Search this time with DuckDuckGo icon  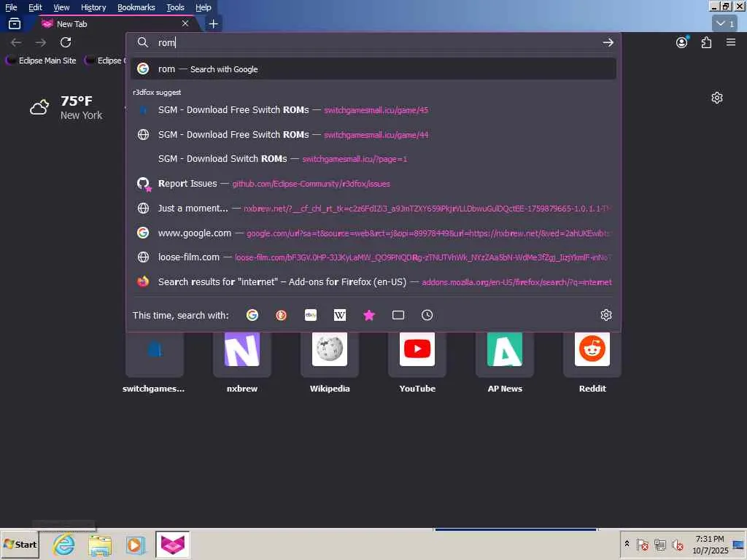[x=281, y=315]
